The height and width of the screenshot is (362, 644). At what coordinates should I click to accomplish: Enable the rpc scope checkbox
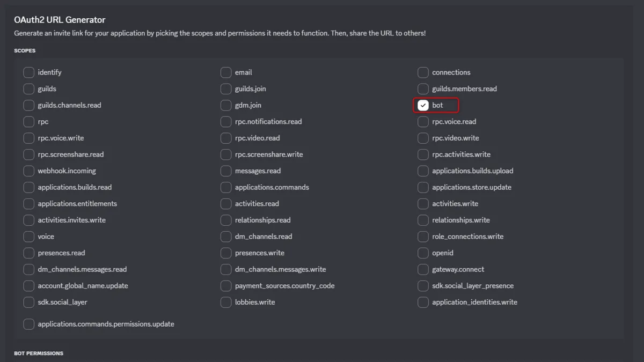coord(28,122)
